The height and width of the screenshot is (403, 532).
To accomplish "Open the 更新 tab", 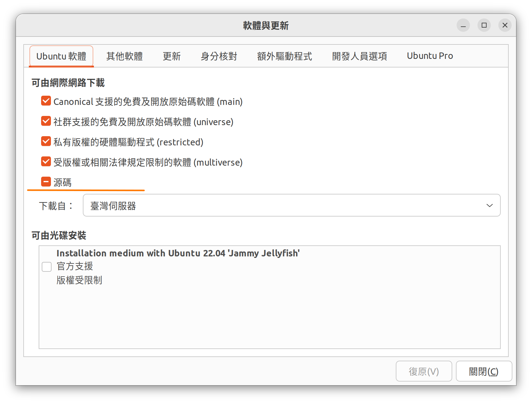I will (172, 56).
